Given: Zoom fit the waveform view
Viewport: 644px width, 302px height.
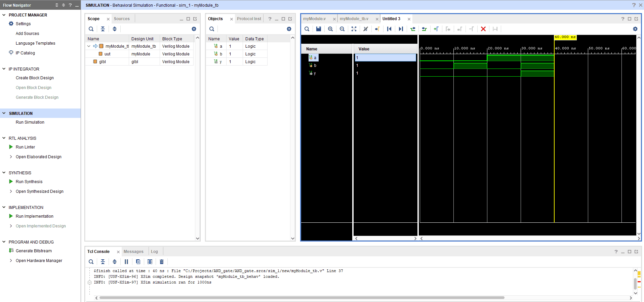Looking at the screenshot, I should point(354,29).
